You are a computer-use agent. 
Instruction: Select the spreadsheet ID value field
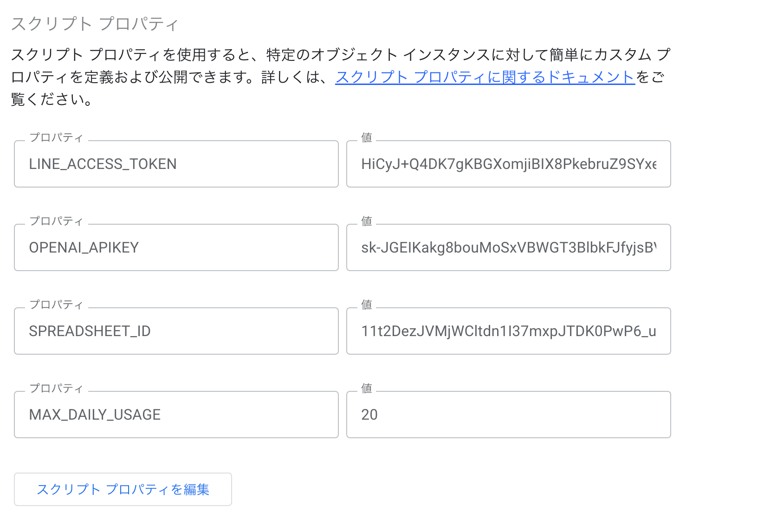click(x=508, y=331)
